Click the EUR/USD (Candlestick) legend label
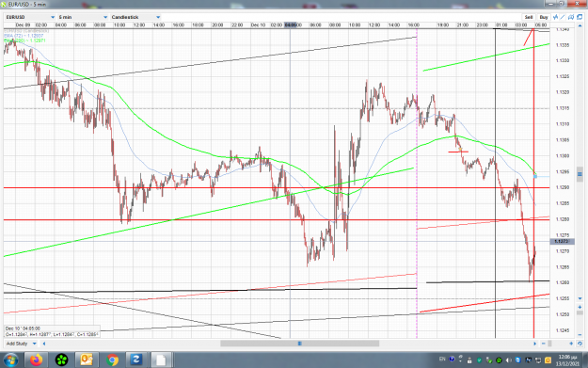The width and height of the screenshot is (588, 368). tap(26, 31)
